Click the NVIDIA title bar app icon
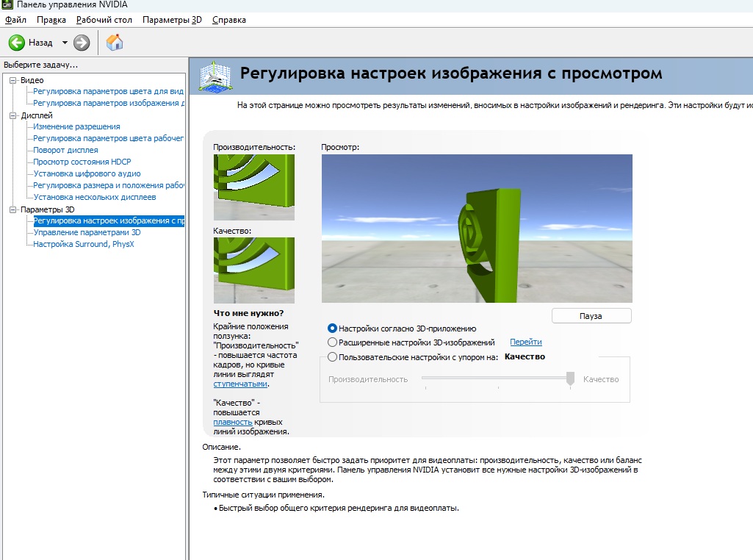 coord(7,5)
